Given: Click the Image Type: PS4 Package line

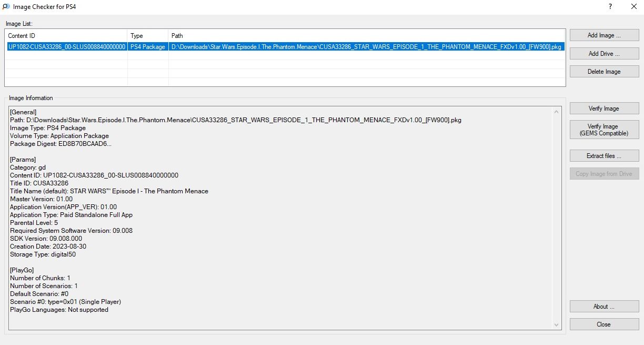Looking at the screenshot, I should [48, 127].
